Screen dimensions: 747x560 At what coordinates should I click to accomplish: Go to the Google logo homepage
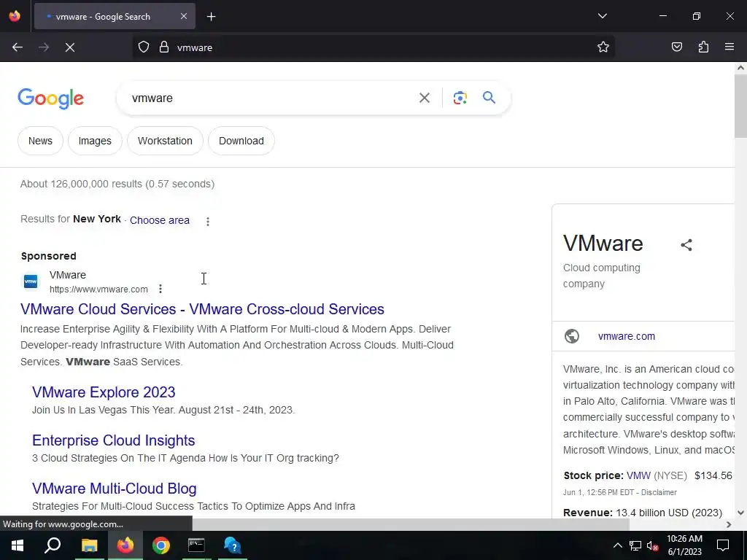coord(50,99)
